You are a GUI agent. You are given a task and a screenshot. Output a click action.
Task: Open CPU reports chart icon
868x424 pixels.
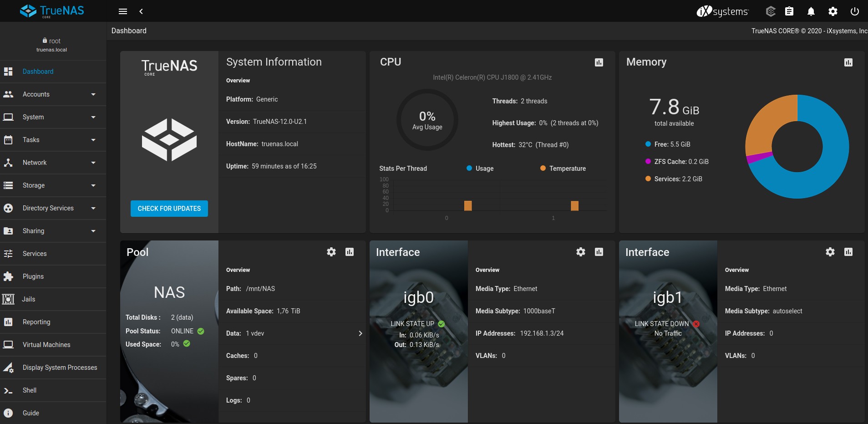pyautogui.click(x=599, y=62)
